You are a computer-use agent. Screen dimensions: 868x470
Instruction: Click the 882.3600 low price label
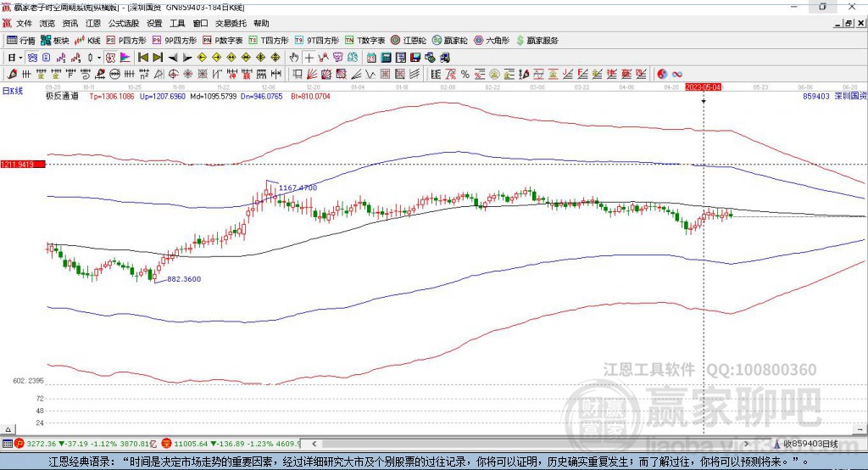pos(184,279)
